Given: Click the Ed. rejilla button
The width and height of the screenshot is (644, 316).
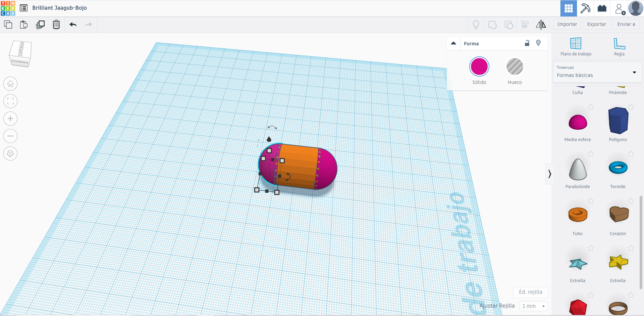Looking at the screenshot, I should [x=530, y=292].
